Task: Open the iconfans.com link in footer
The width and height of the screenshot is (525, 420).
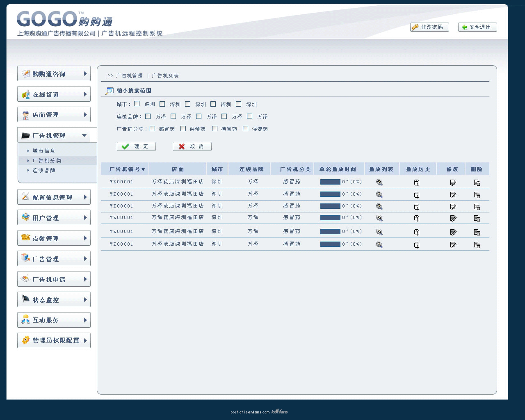Action: pos(257,412)
